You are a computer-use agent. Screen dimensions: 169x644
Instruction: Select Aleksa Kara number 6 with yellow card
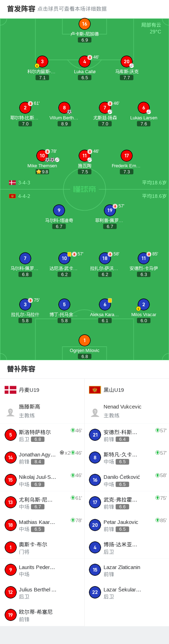105,304
